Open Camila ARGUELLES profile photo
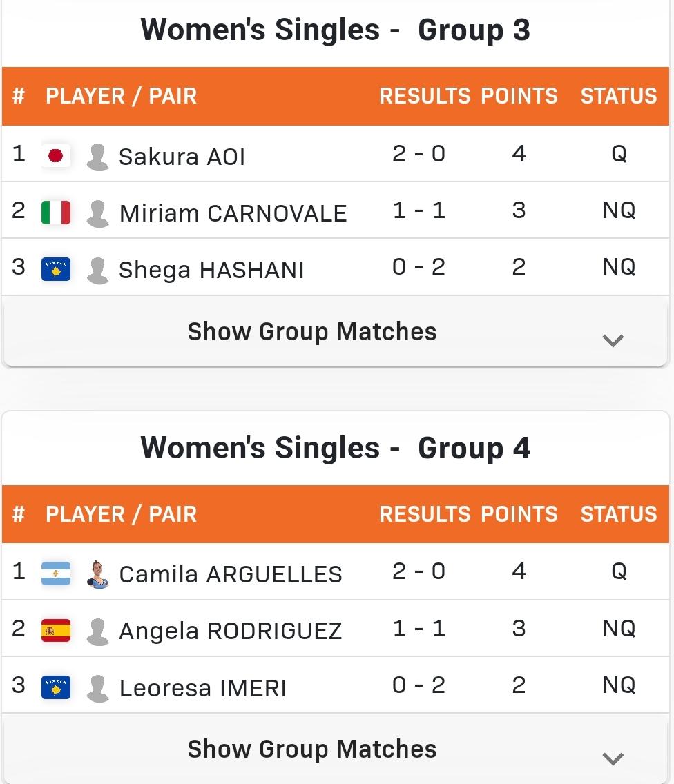Image resolution: width=674 pixels, height=784 pixels. point(97,574)
